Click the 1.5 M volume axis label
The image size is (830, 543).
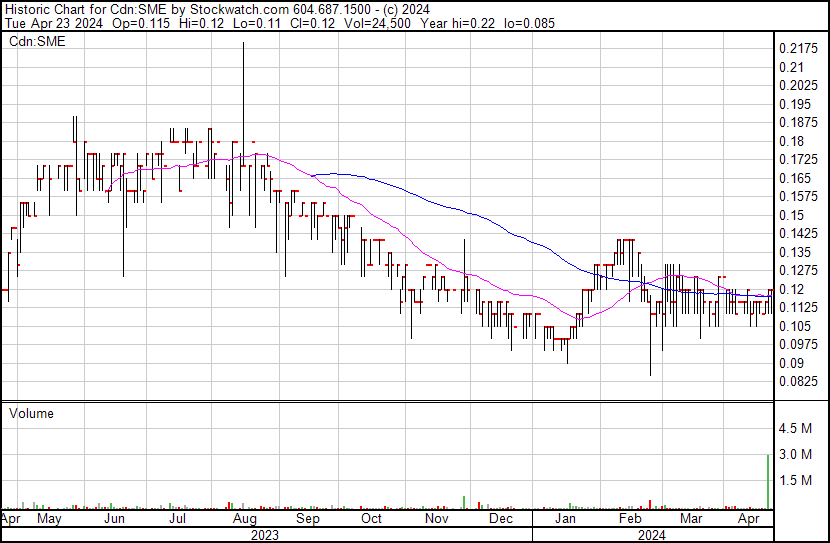click(795, 480)
